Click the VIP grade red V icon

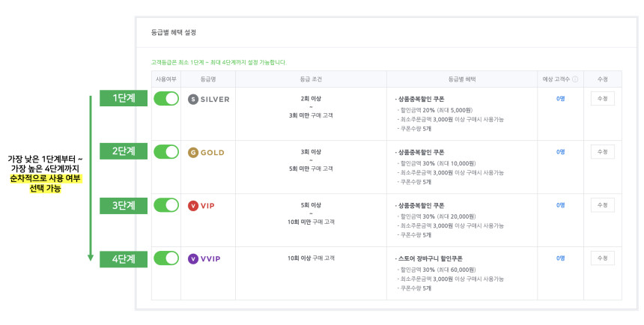[193, 205]
